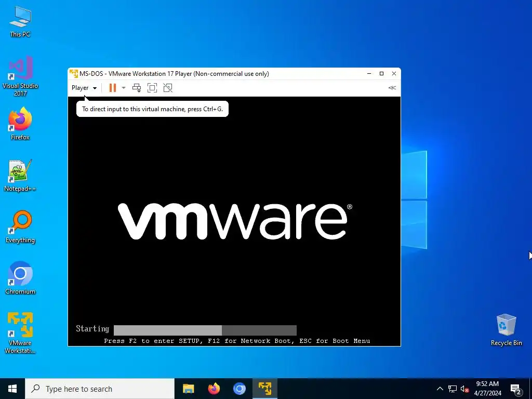Screen dimensions: 532x399
Task: Open the Player menu dropdown
Action: pyautogui.click(x=84, y=88)
